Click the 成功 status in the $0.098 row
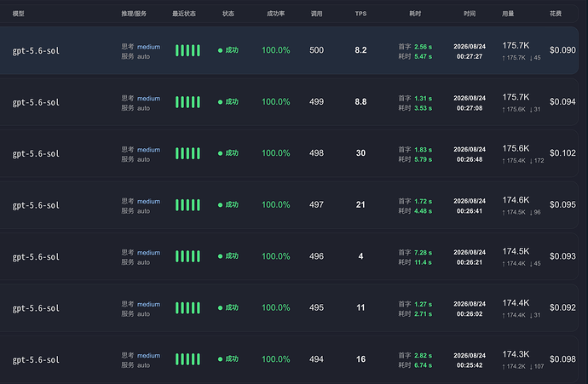The height and width of the screenshot is (384, 588). click(228, 359)
